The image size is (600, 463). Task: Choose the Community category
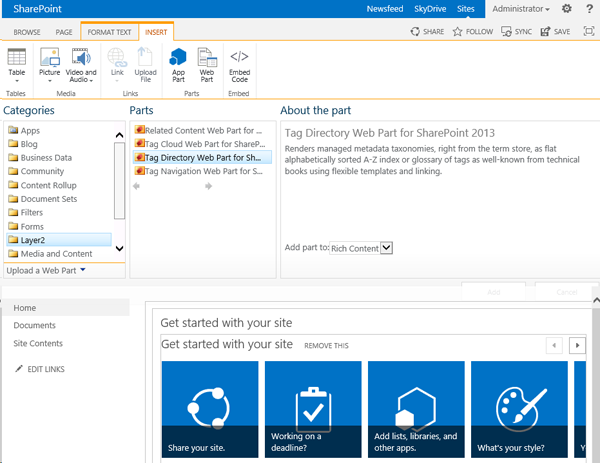36,171
